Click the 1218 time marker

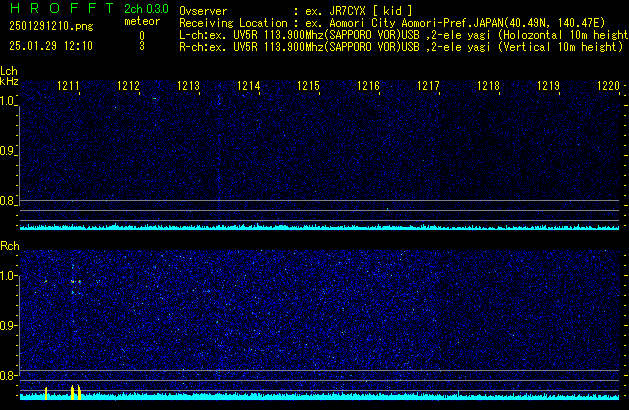(x=488, y=86)
